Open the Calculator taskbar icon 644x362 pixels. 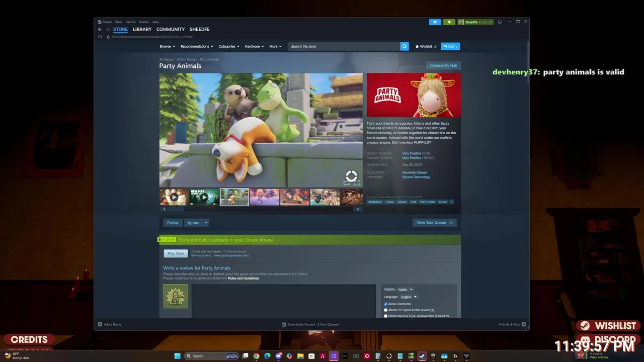(378, 356)
